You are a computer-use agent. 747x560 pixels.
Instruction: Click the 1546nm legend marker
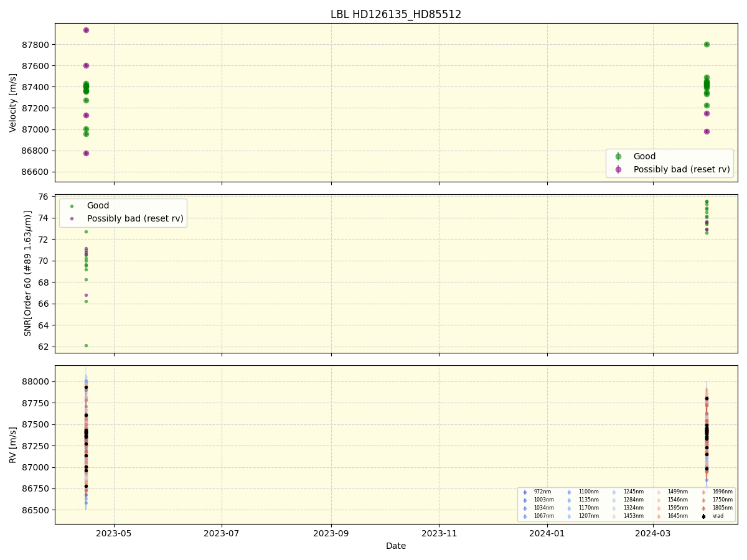[659, 500]
